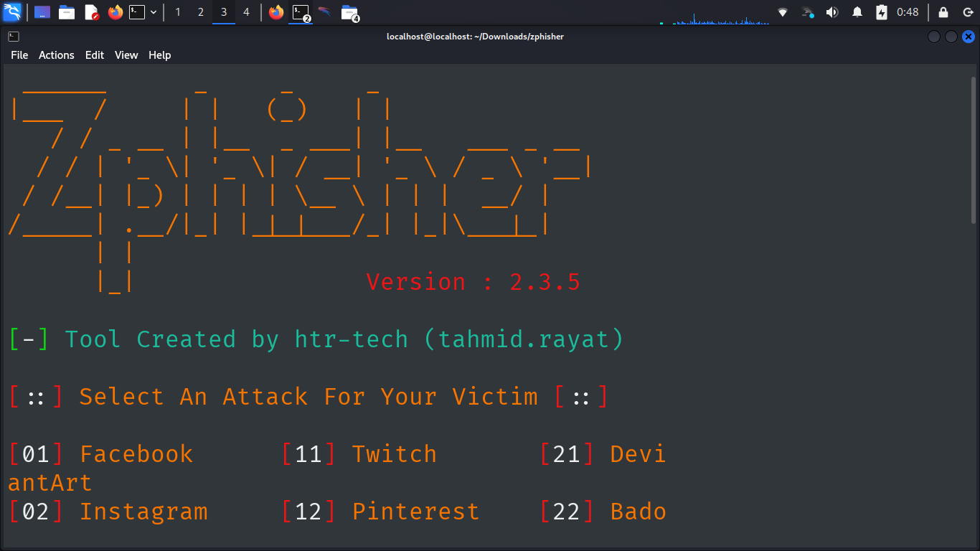Open the Kali applications menu
The width and height of the screenshot is (980, 551).
click(x=12, y=12)
